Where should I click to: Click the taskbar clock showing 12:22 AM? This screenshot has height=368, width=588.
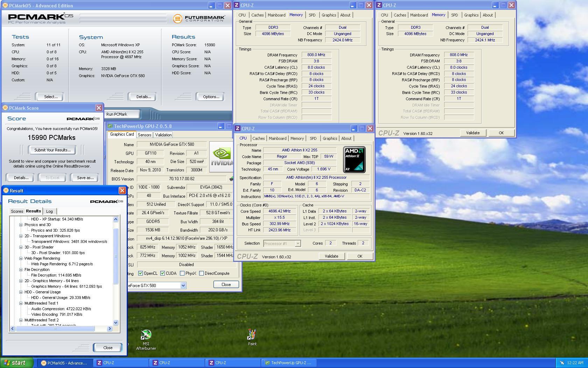pyautogui.click(x=575, y=363)
